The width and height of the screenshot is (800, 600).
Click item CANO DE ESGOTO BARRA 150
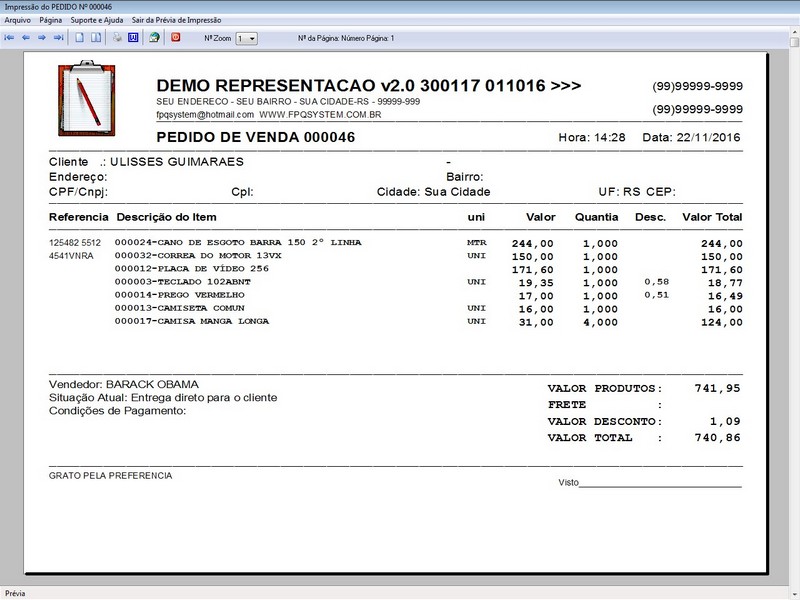coord(238,242)
